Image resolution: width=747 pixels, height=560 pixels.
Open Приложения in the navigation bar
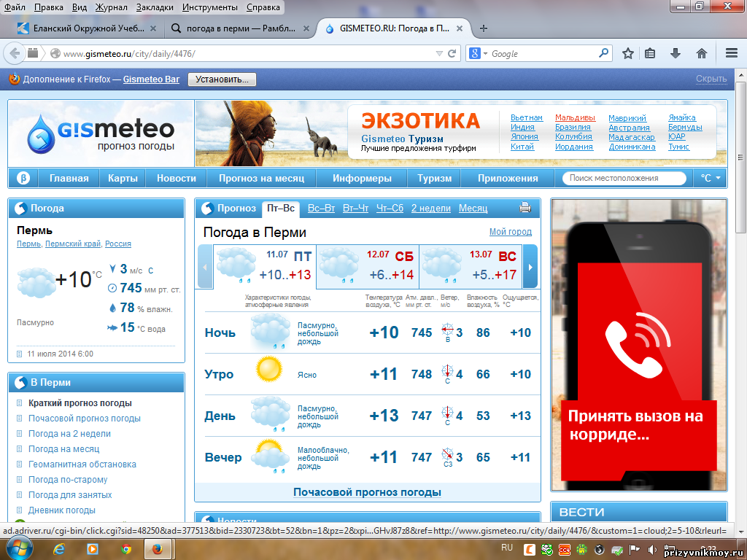(508, 178)
